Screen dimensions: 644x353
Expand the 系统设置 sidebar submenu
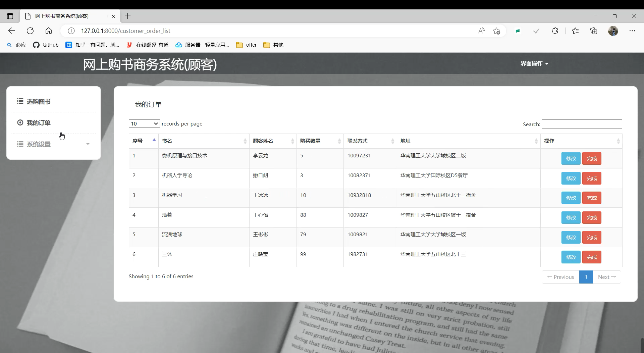(54, 144)
